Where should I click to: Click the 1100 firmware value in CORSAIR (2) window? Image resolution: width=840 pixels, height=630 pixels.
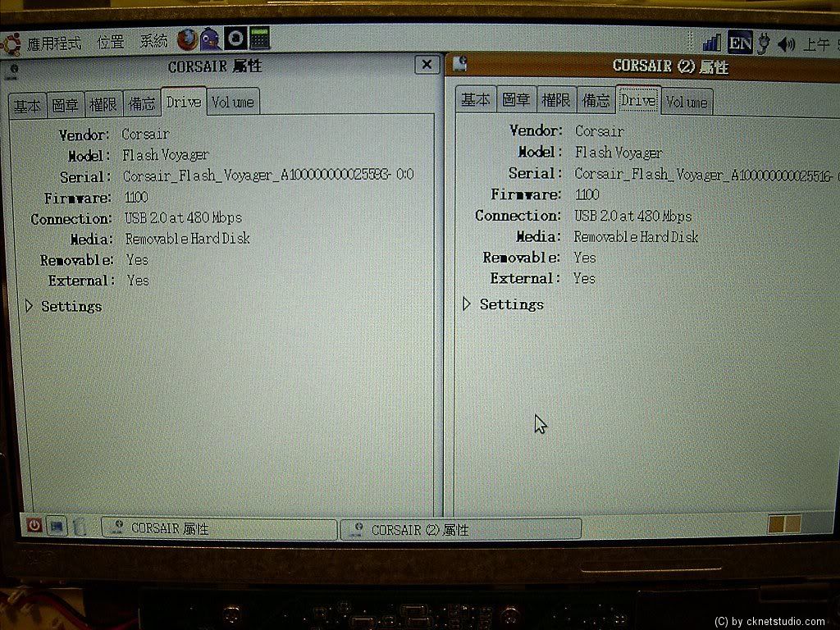pos(587,194)
